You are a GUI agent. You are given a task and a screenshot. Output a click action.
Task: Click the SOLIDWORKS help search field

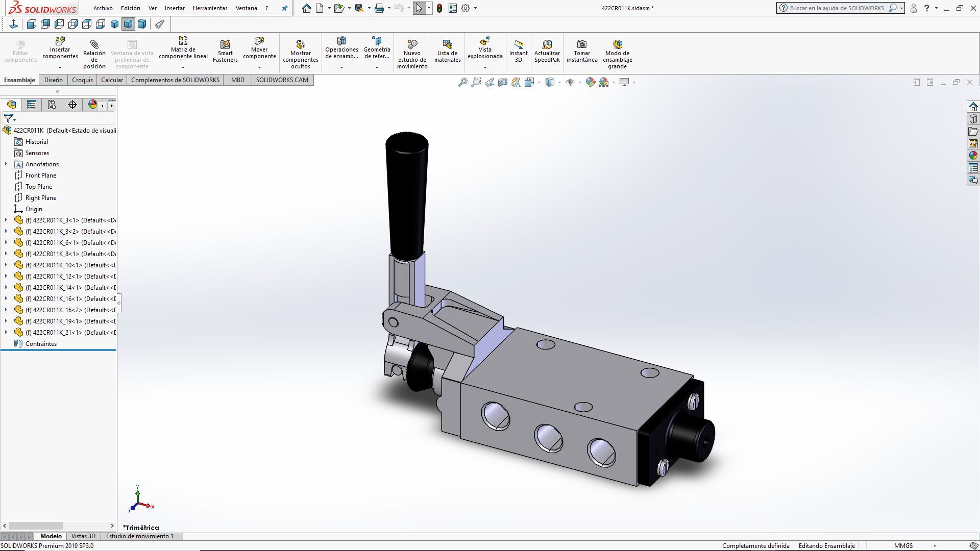837,8
